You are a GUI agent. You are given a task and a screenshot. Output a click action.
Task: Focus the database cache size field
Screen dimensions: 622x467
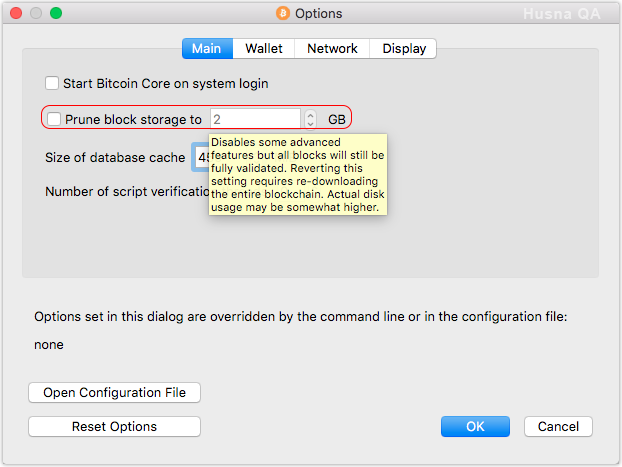click(200, 158)
